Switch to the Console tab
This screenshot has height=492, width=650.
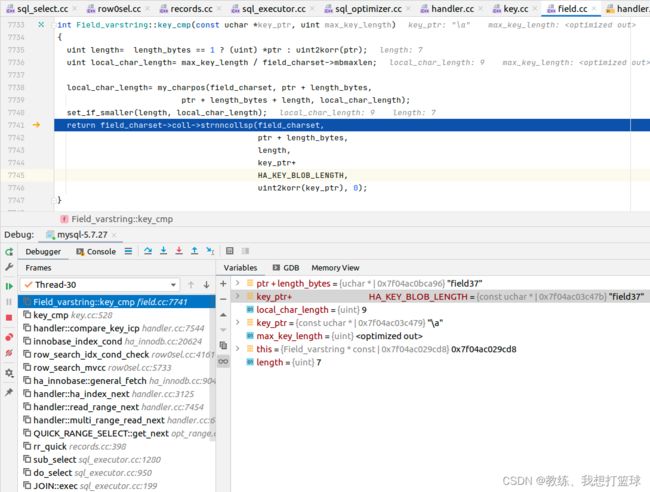pos(96,252)
